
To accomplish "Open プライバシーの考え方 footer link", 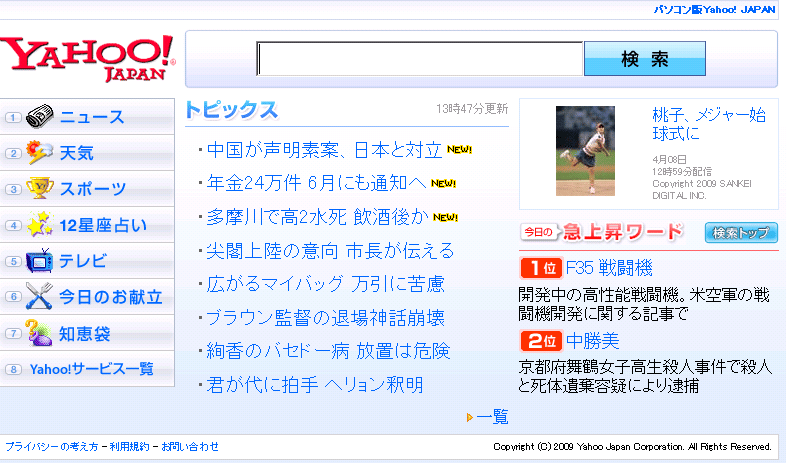I will click(52, 446).
